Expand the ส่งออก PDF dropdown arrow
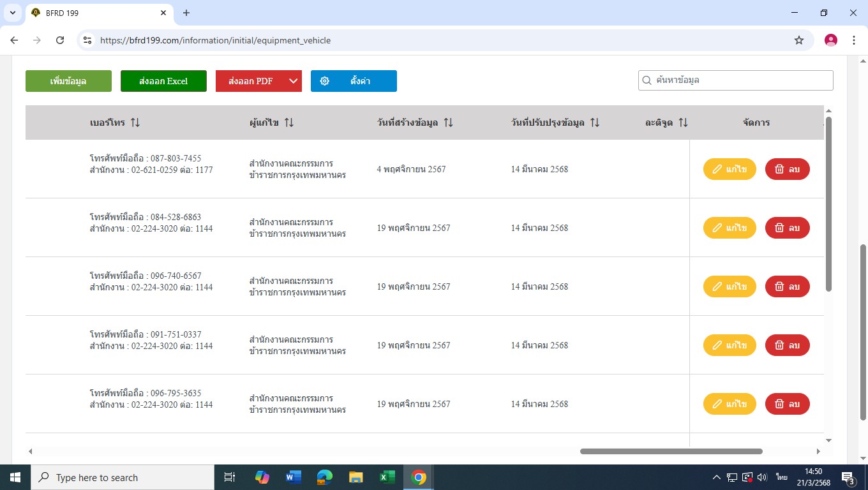Screen dimensions: 868x490 [x=294, y=81]
